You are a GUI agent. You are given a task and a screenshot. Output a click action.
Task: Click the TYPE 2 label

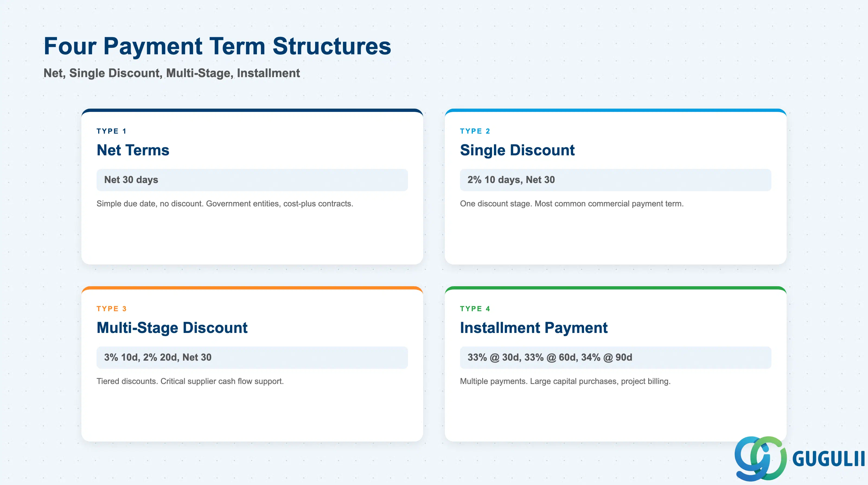[475, 131]
